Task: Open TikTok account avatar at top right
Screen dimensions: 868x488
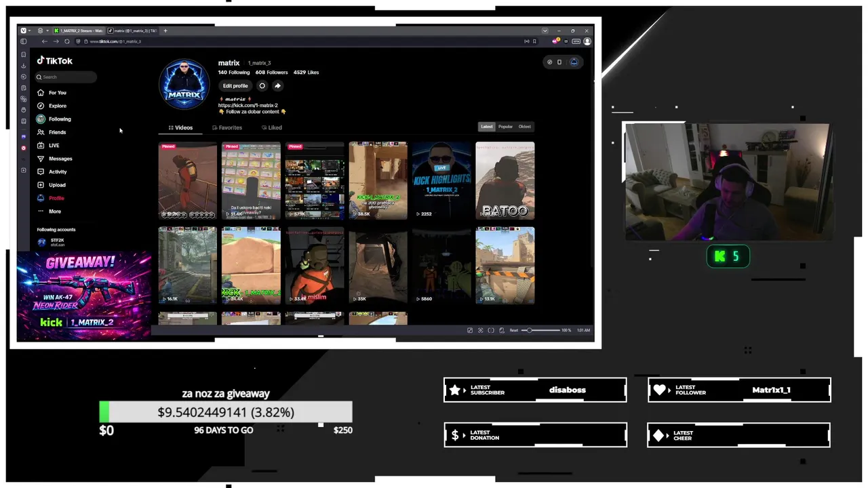Action: tap(574, 62)
